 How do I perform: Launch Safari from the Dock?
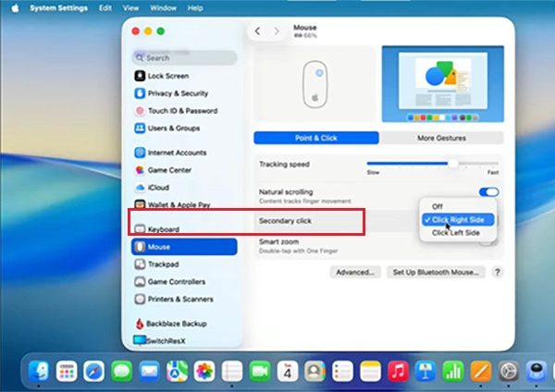93,372
